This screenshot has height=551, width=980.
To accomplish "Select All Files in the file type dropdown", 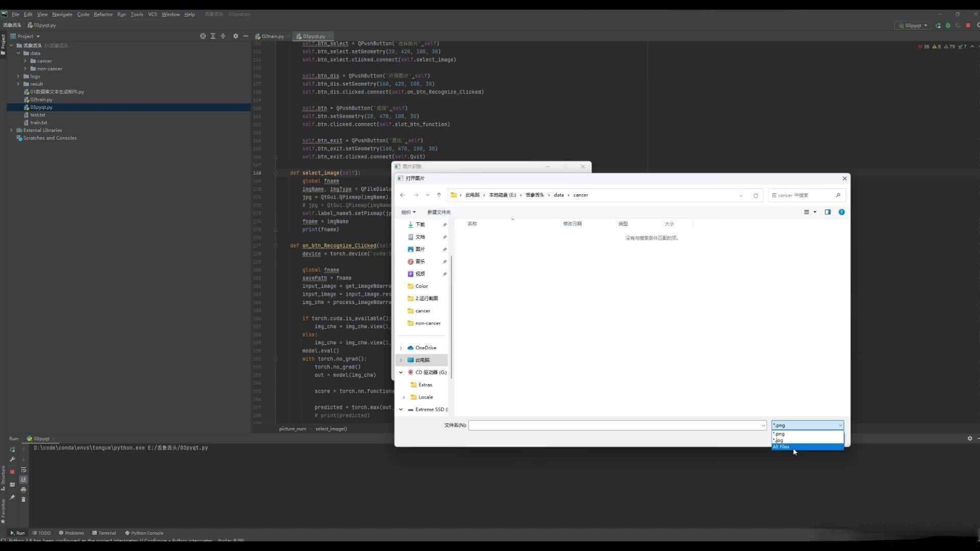I will 807,447.
